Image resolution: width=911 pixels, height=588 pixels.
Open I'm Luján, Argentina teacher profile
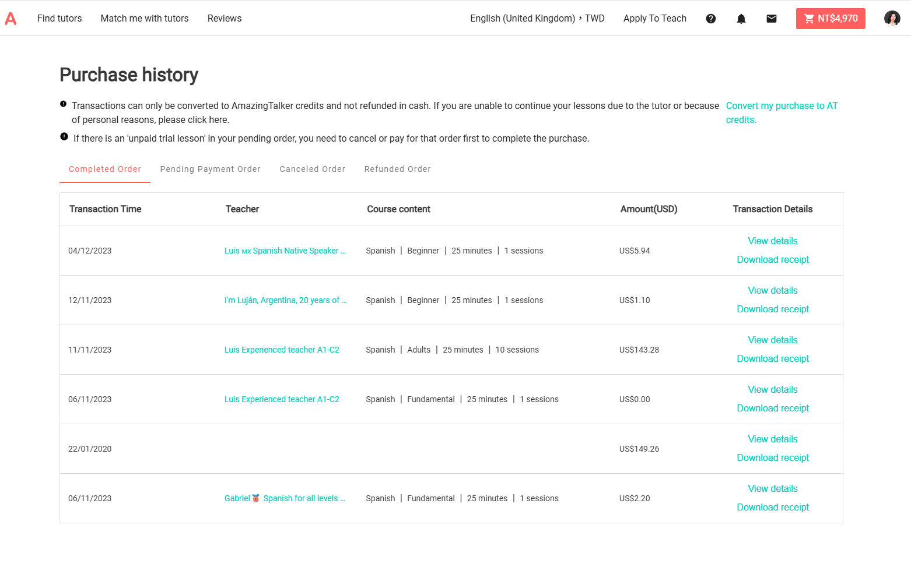point(285,300)
